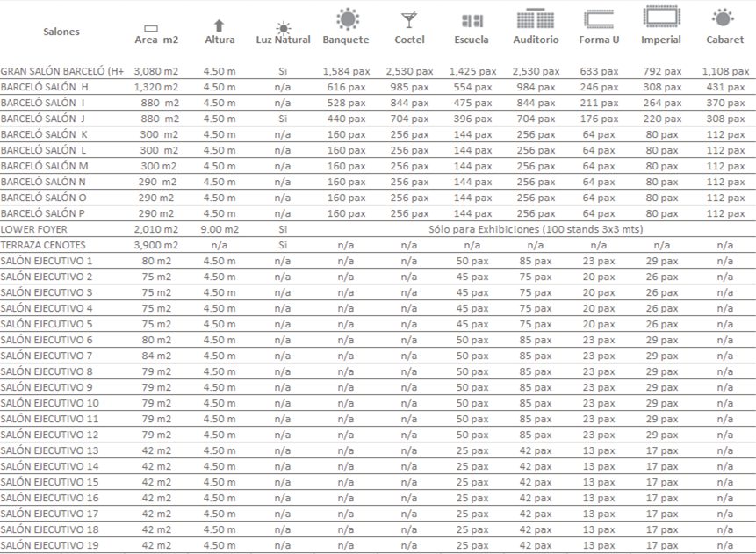
Task: Click the Luz Natural sun icon
Action: point(284,27)
